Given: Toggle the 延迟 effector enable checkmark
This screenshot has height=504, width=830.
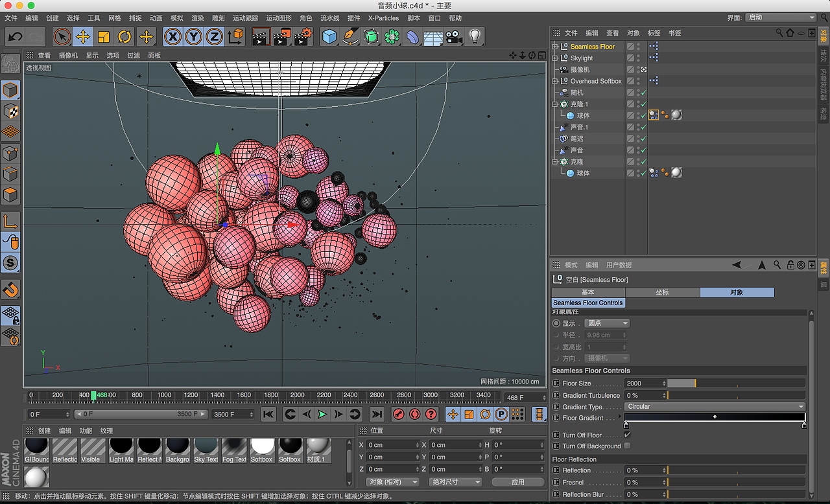Looking at the screenshot, I should tap(643, 139).
